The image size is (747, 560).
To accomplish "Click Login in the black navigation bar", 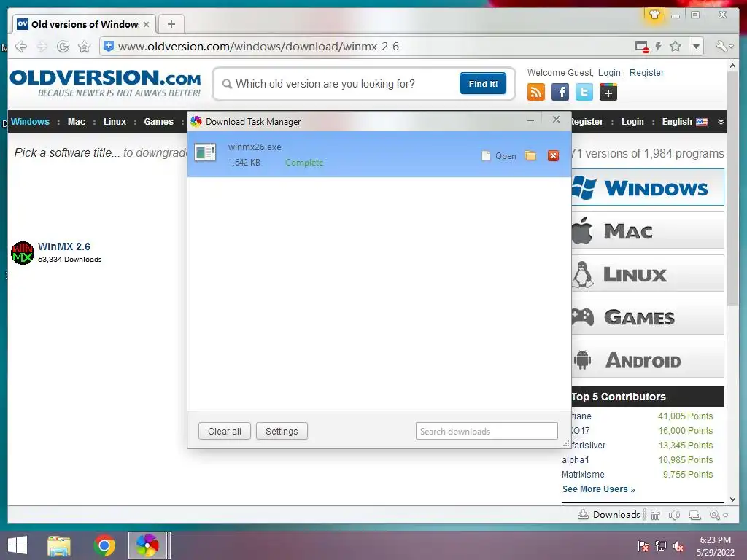I will 632,122.
